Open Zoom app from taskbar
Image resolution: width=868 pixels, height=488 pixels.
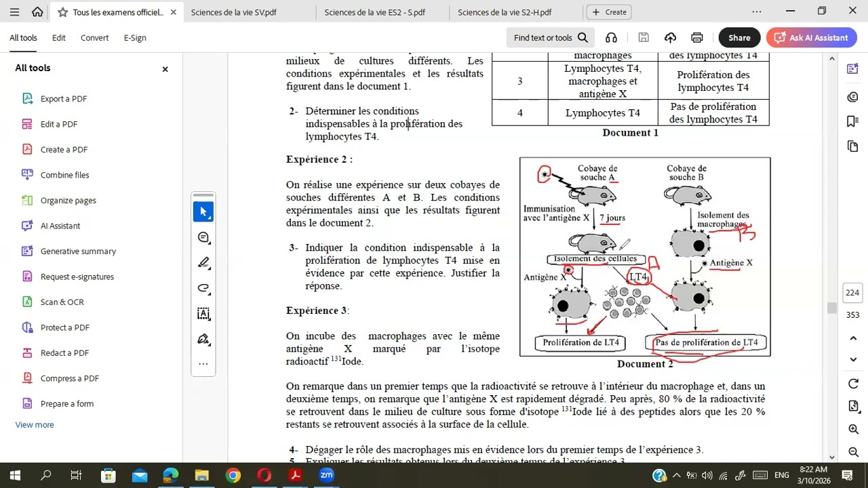click(326, 475)
